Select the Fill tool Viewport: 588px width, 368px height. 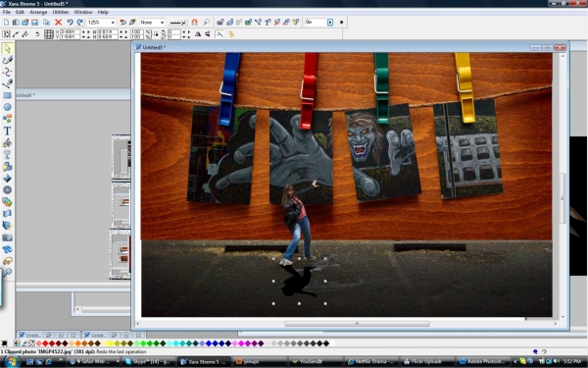7,142
